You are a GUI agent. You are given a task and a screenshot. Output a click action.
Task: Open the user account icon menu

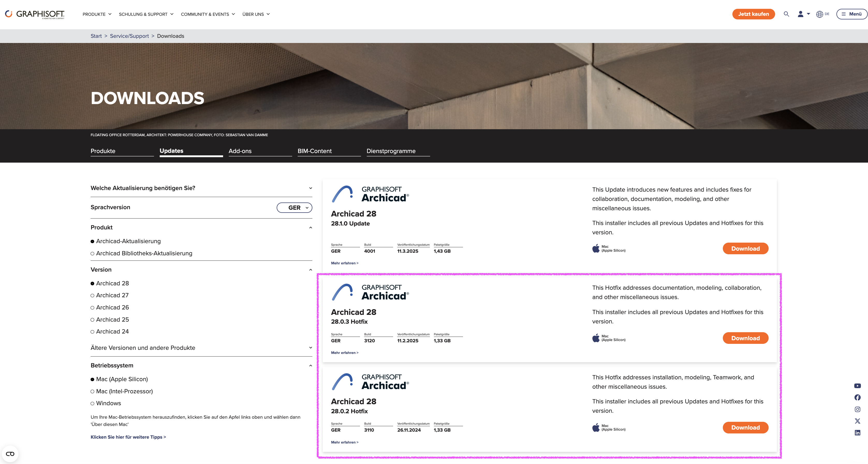pyautogui.click(x=804, y=14)
